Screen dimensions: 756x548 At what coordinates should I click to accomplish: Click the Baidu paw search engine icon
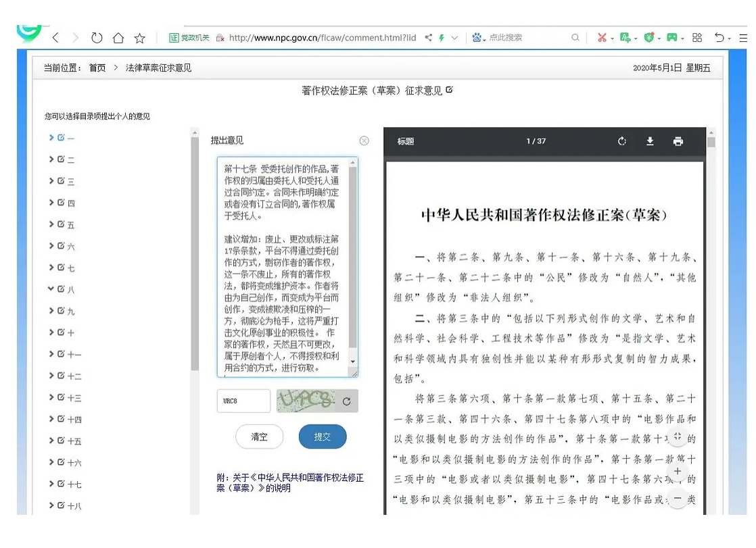tap(476, 37)
